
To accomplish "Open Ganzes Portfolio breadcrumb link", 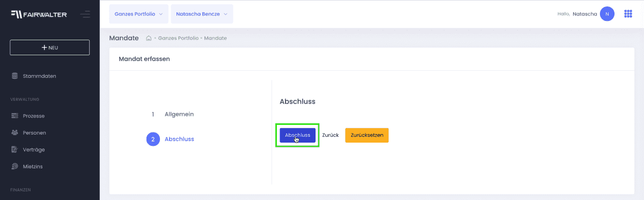I will click(178, 39).
